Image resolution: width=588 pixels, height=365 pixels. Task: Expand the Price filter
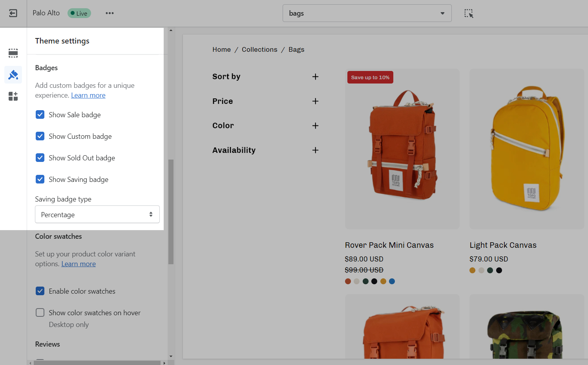315,101
